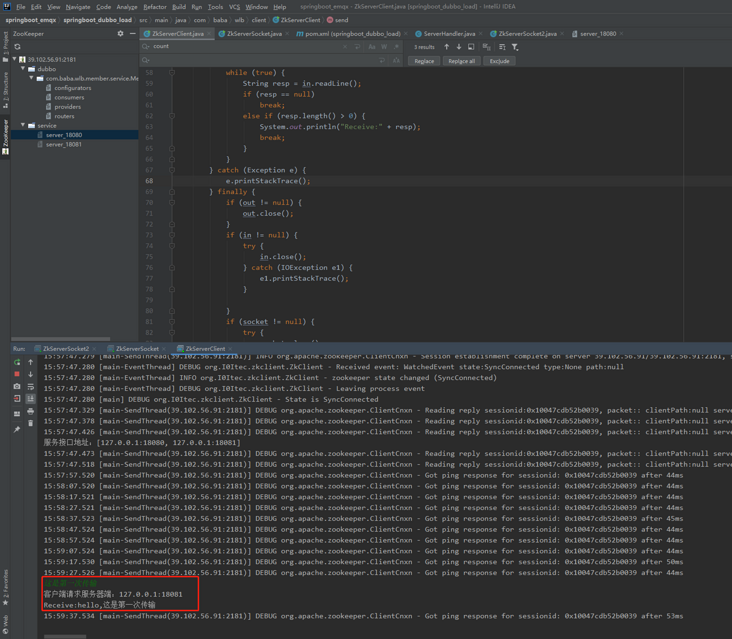The image size is (732, 639).
Task: Dump threads with the camera icon
Action: point(17,386)
